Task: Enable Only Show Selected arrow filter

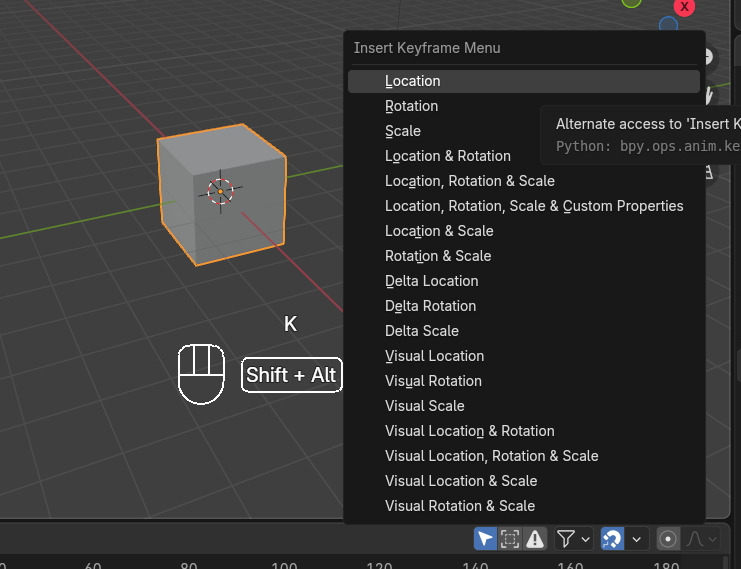Action: [485, 539]
